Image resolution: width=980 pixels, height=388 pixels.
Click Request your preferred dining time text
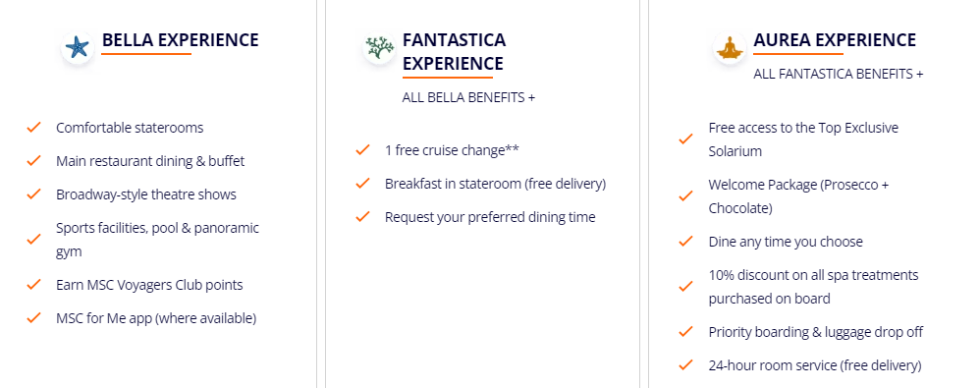point(490,217)
